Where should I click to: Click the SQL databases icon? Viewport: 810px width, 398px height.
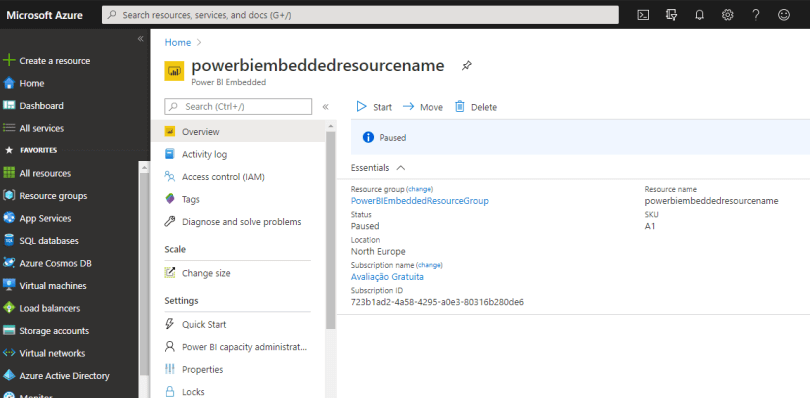pos(9,240)
